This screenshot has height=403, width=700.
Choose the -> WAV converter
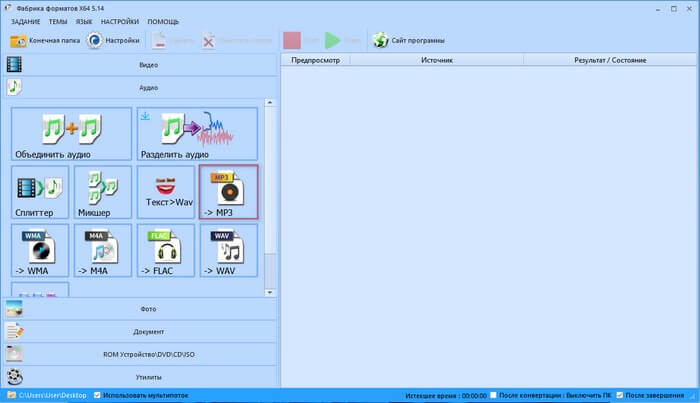229,250
